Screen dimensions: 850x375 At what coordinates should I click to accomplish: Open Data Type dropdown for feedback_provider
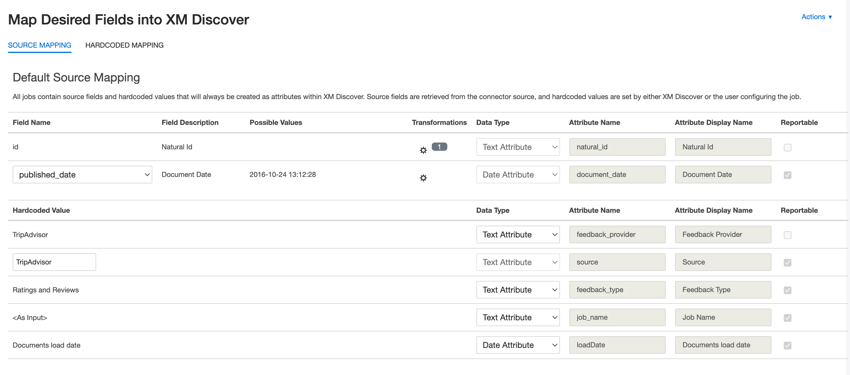(518, 235)
